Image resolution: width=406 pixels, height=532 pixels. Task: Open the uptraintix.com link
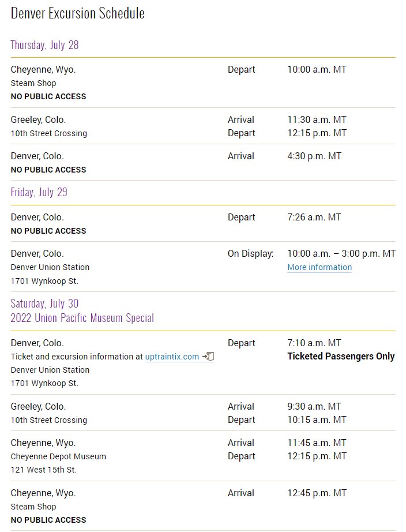coord(172,357)
